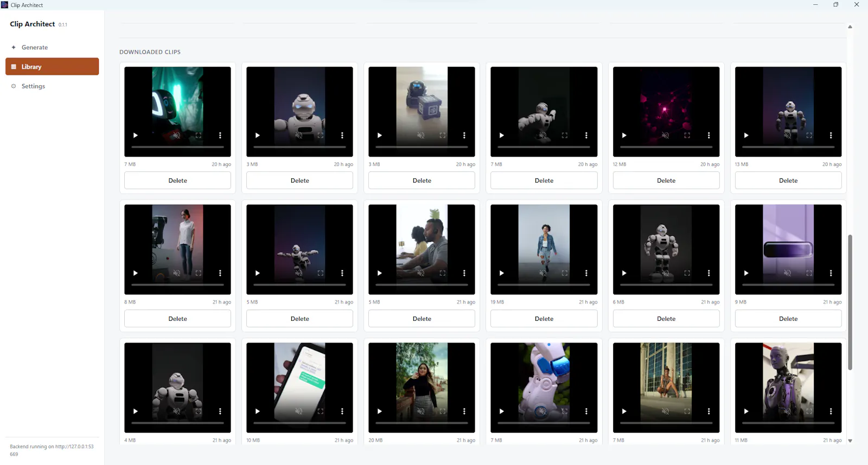
Task: Unmute the purple capsule clip
Action: click(x=788, y=273)
